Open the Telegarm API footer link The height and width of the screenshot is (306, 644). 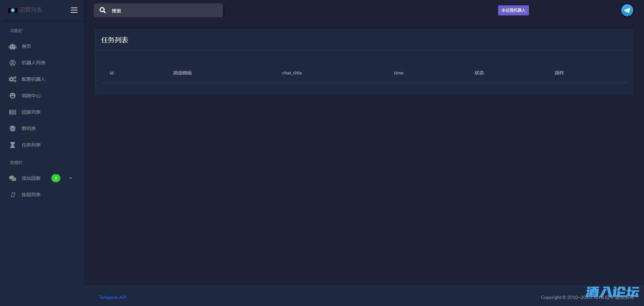pyautogui.click(x=113, y=297)
